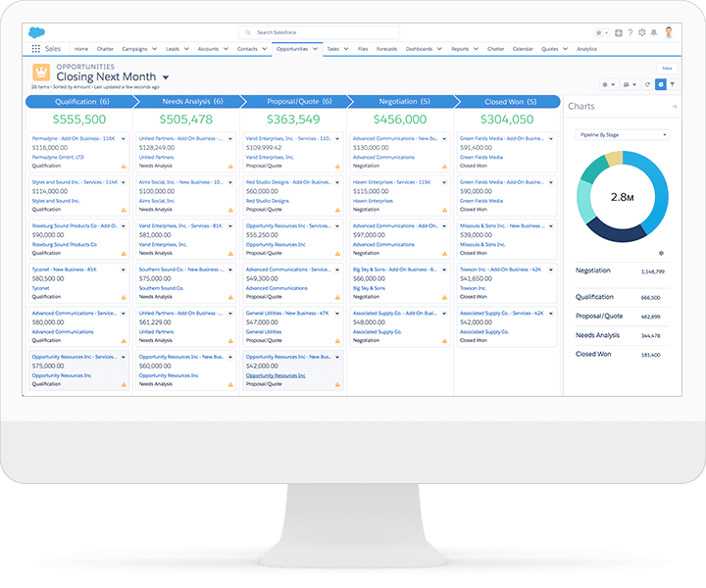Toggle the list filter funnel button
706x588 pixels.
click(673, 84)
